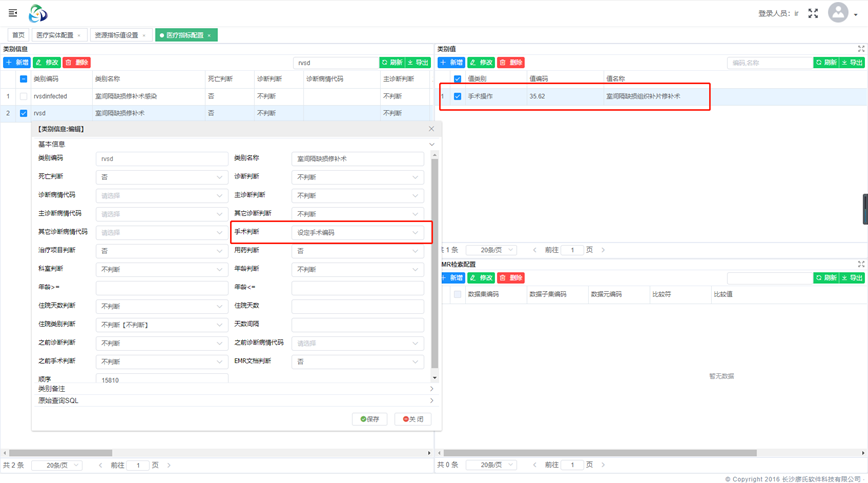Uncheck the rvsd row checkbox

[23, 113]
